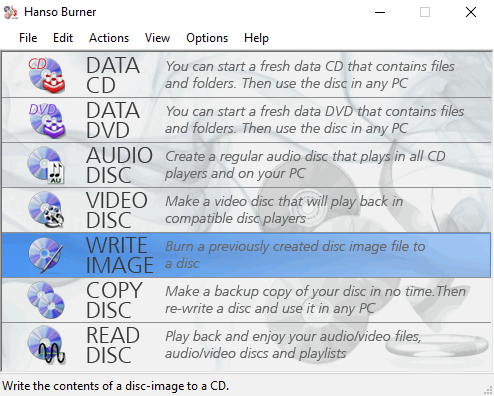Select the WRITE IMAGE label
494x396 pixels.
click(x=120, y=255)
